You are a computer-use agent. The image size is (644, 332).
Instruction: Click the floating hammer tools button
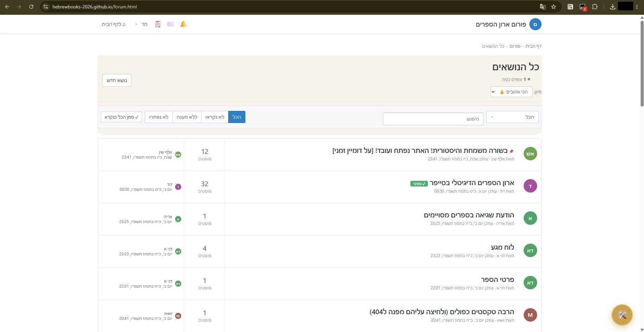click(622, 315)
